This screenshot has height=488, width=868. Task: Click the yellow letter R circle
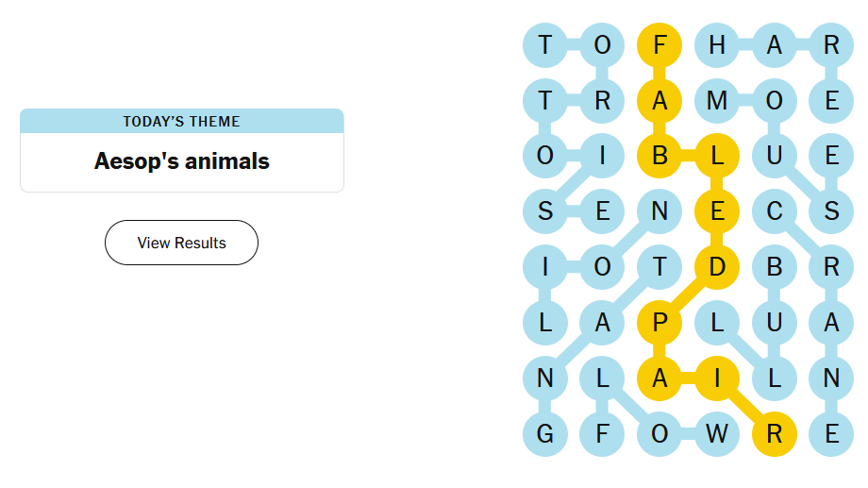(x=775, y=434)
